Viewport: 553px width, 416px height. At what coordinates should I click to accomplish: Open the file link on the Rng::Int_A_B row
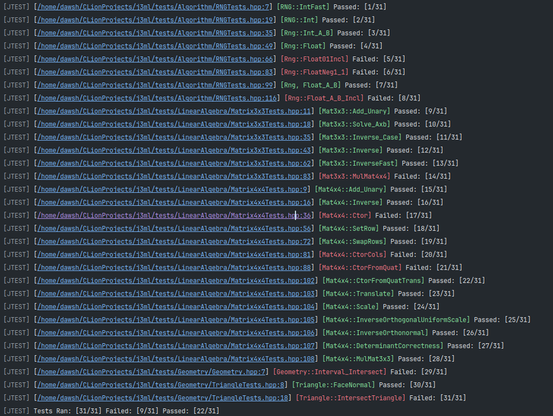[156, 33]
